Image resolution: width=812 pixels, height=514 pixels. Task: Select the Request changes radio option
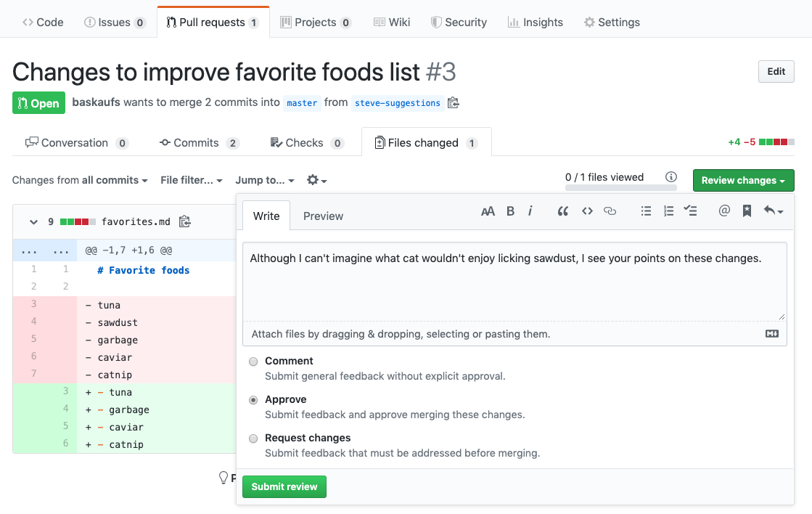[253, 438]
